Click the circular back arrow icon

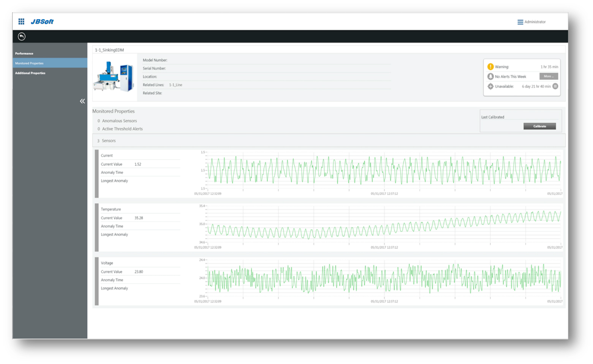click(22, 36)
